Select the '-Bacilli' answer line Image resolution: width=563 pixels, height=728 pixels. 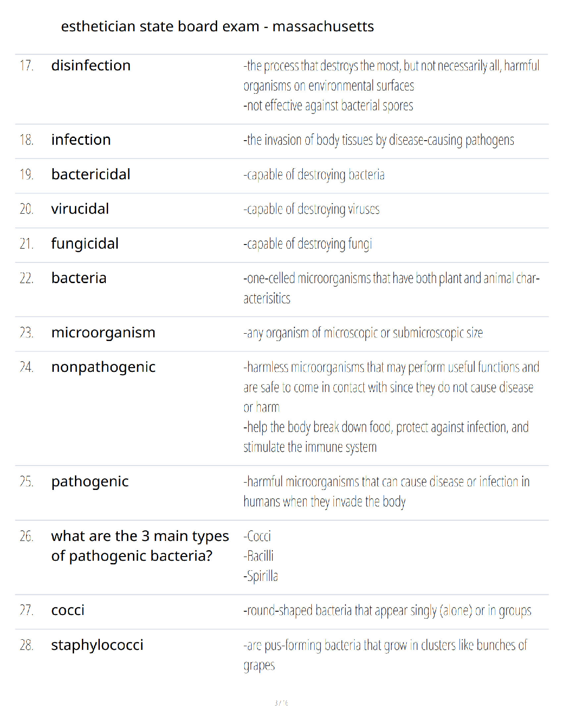(x=259, y=556)
